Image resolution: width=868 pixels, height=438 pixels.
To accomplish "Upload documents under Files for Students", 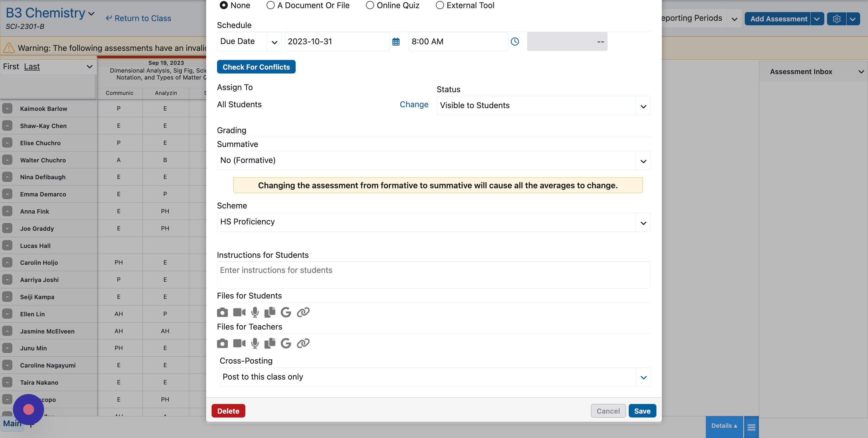I will (x=270, y=312).
